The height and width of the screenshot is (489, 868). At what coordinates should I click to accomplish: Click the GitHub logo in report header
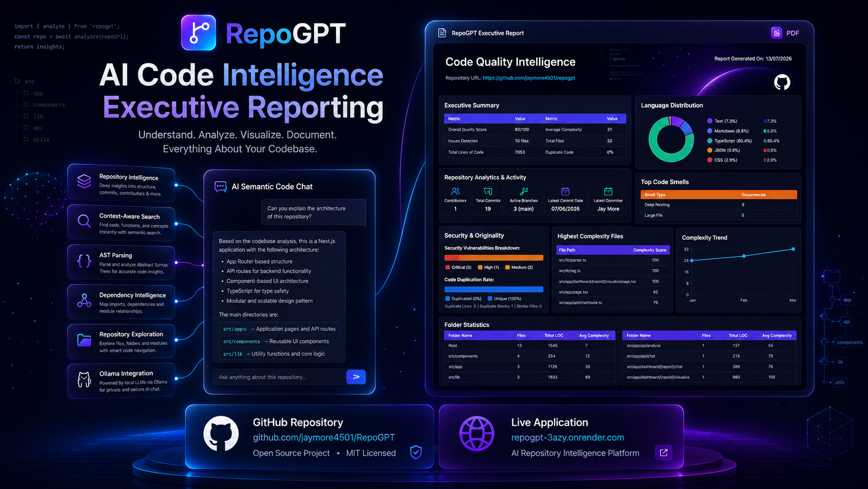coord(782,82)
